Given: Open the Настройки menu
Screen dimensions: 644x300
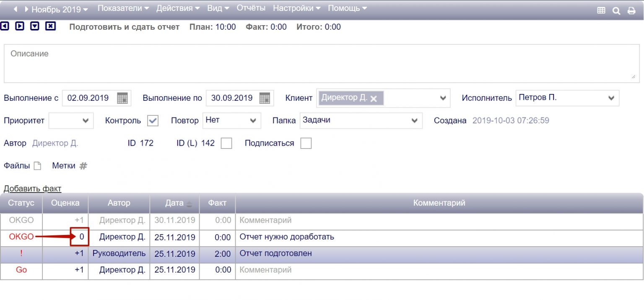Looking at the screenshot, I should tap(297, 8).
